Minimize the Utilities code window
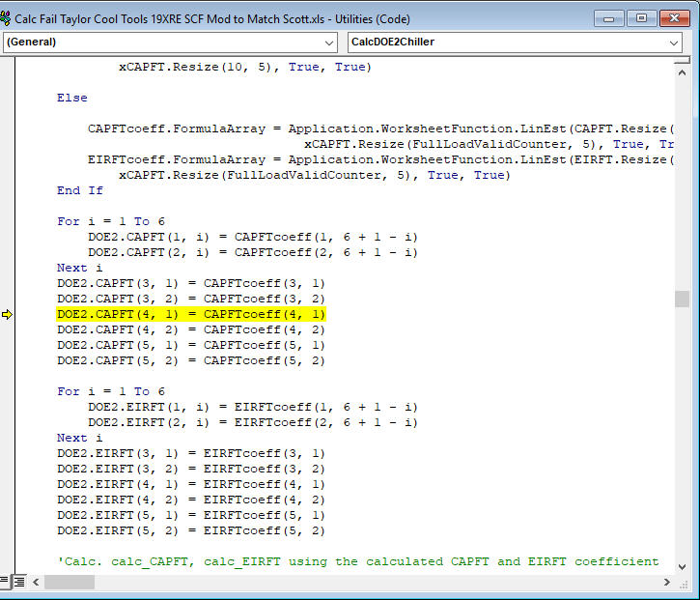Image resolution: width=700 pixels, height=600 pixels. (609, 18)
